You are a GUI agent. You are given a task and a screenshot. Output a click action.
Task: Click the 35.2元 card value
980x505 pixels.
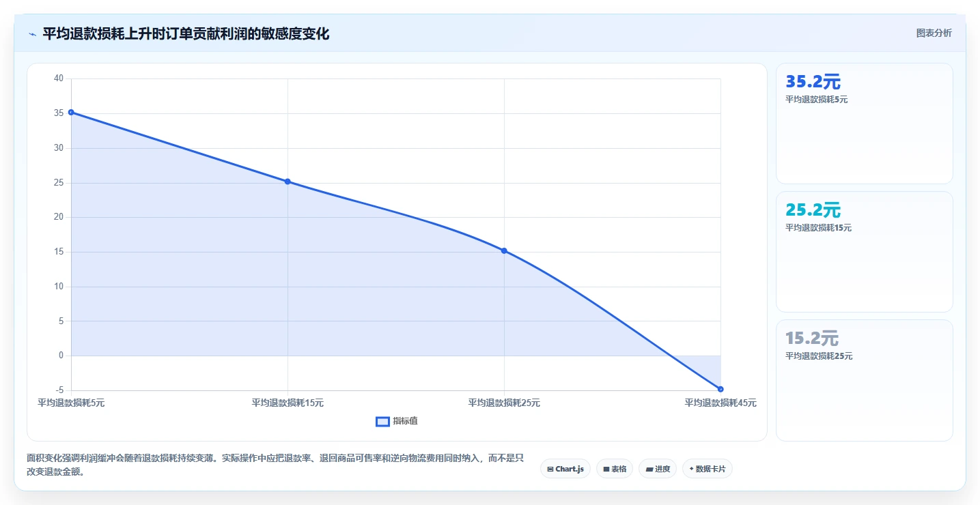(813, 82)
